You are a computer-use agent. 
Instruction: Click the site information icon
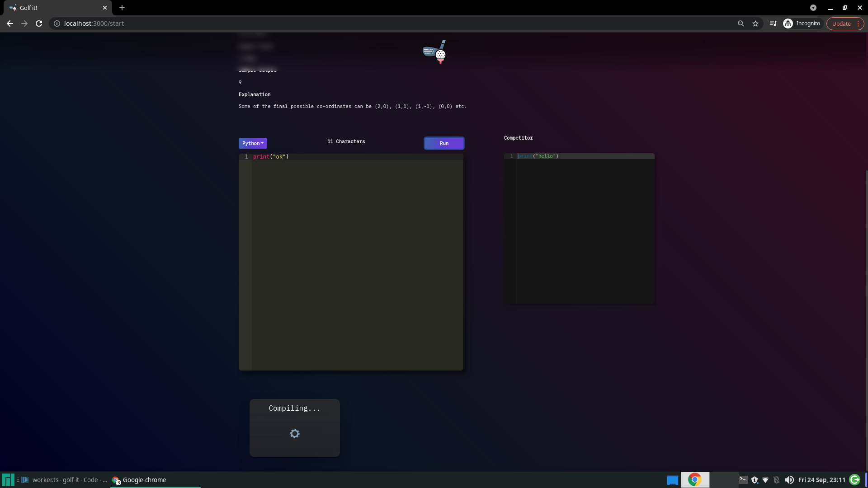pyautogui.click(x=57, y=23)
